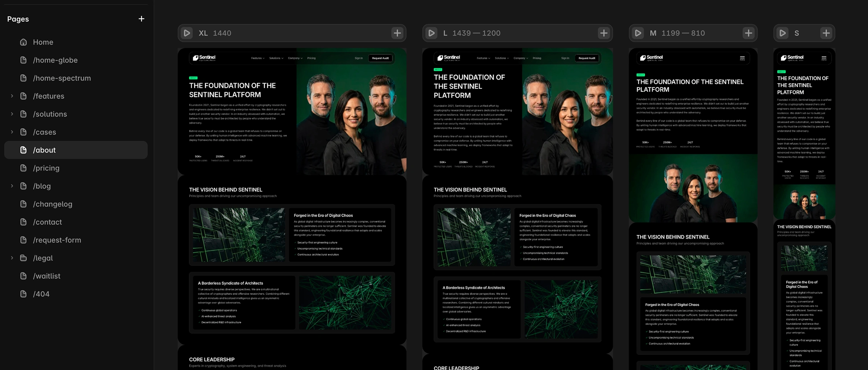Expand the /solutions page group
Viewport: 868px width, 370px height.
tap(12, 114)
